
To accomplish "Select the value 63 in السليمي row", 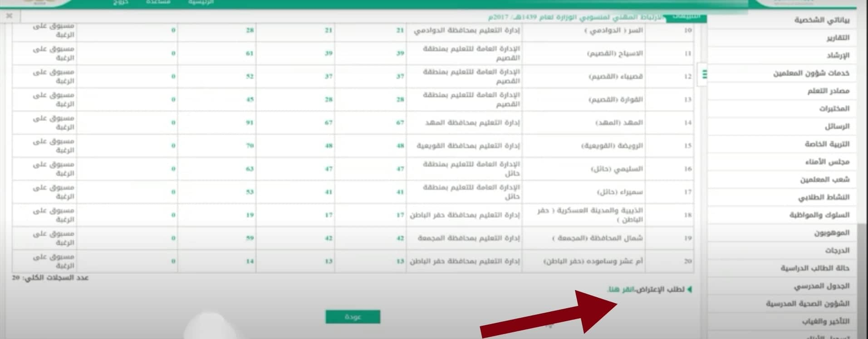I will 250,169.
